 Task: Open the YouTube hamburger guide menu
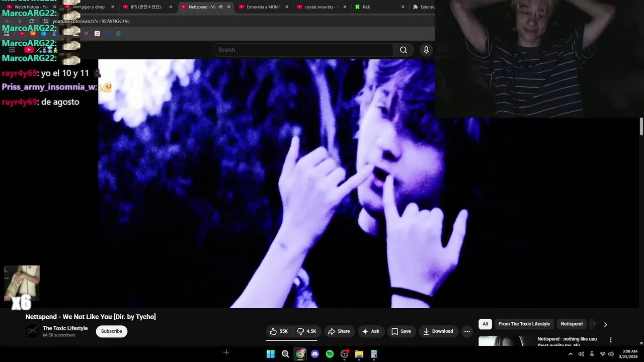pyautogui.click(x=12, y=50)
